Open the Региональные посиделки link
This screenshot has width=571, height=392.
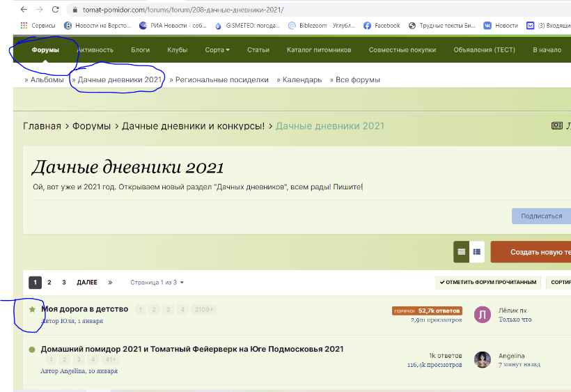point(221,80)
